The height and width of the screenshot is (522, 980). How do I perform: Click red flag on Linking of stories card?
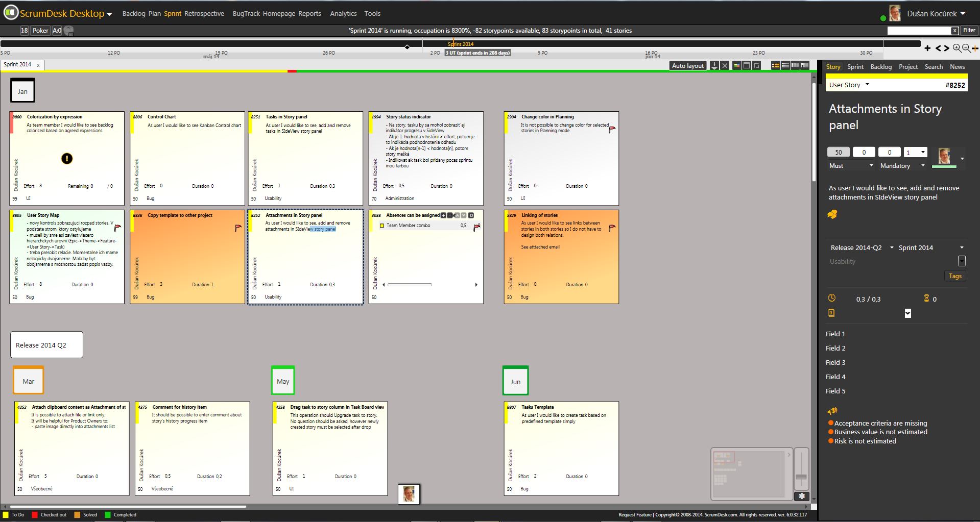(612, 228)
